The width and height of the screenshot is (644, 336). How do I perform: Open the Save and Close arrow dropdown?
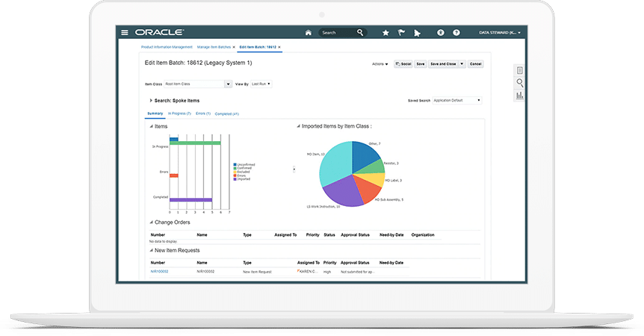click(462, 64)
